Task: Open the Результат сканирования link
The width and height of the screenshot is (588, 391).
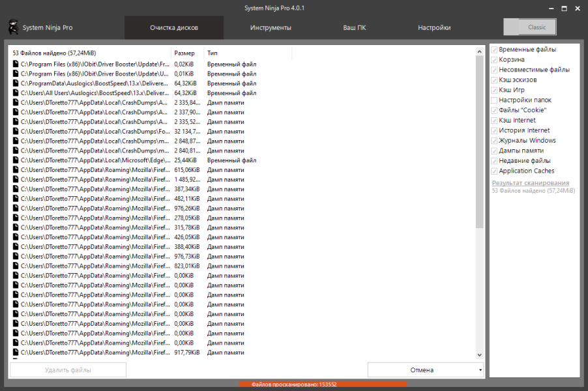Action: 531,183
